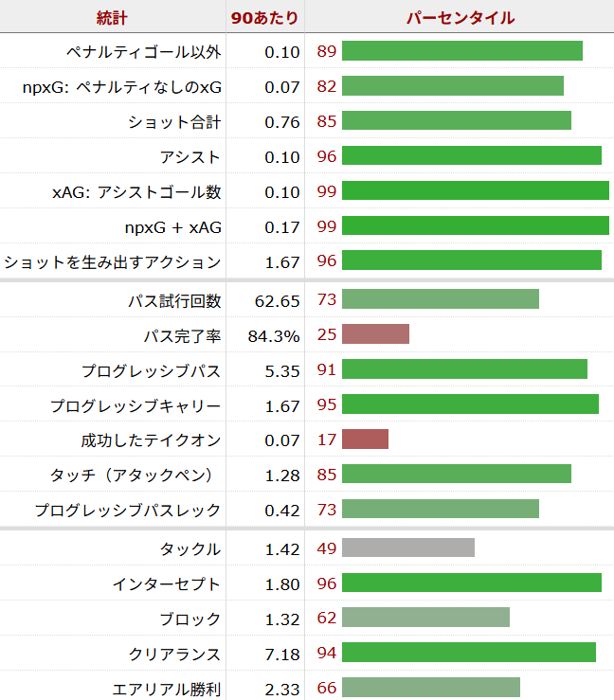Click the gray タックル percentile bar
Image resolution: width=614 pixels, height=700 pixels.
tap(407, 548)
